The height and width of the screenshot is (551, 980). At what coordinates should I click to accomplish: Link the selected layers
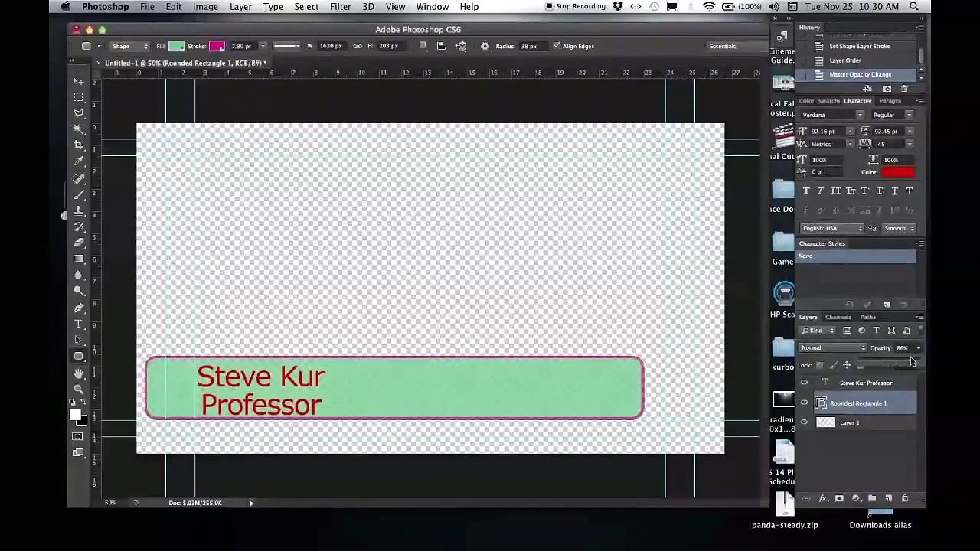[805, 499]
